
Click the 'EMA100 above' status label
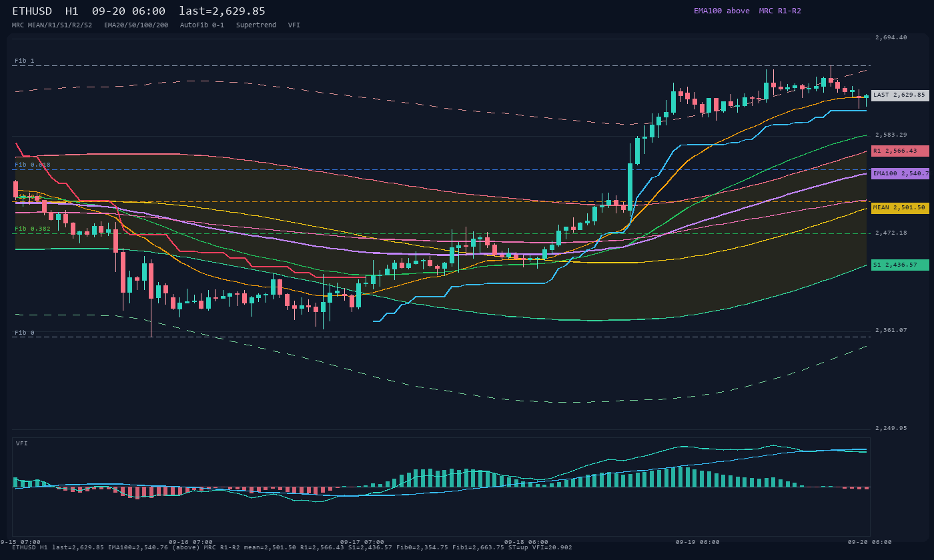pyautogui.click(x=722, y=11)
